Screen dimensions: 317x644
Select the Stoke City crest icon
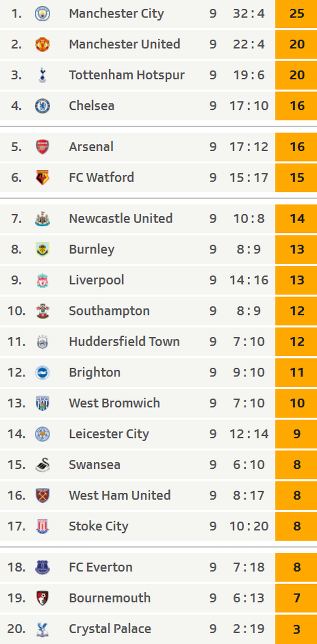tap(42, 527)
